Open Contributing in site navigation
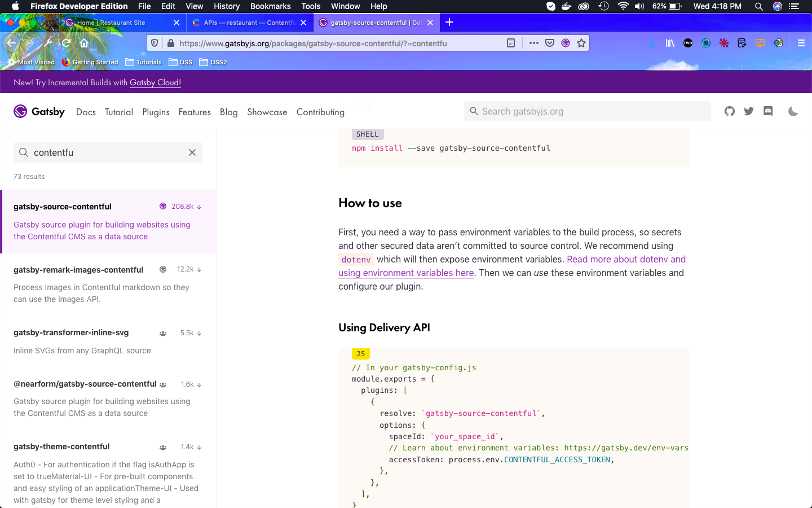Viewport: 812px width, 508px height. (x=320, y=112)
